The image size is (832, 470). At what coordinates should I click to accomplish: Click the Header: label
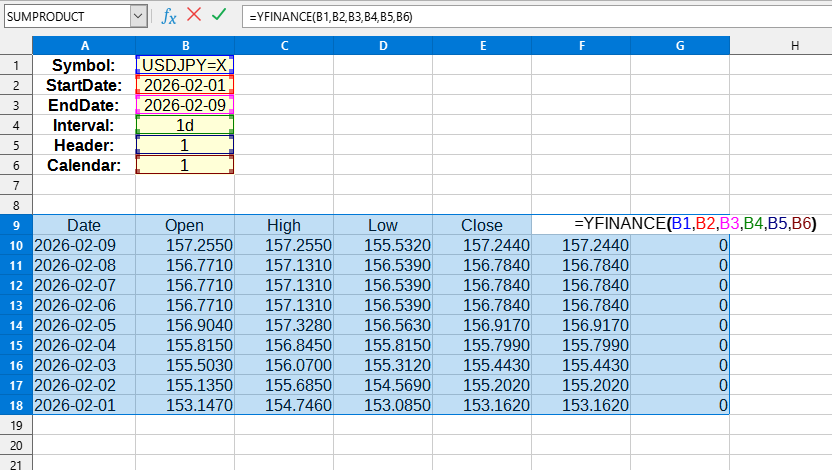point(84,145)
